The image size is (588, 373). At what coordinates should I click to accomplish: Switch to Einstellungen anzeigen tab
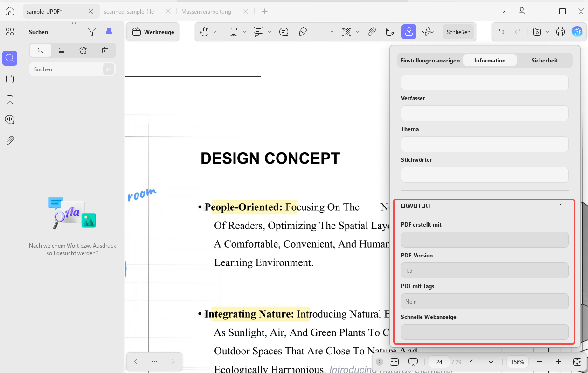[430, 60]
